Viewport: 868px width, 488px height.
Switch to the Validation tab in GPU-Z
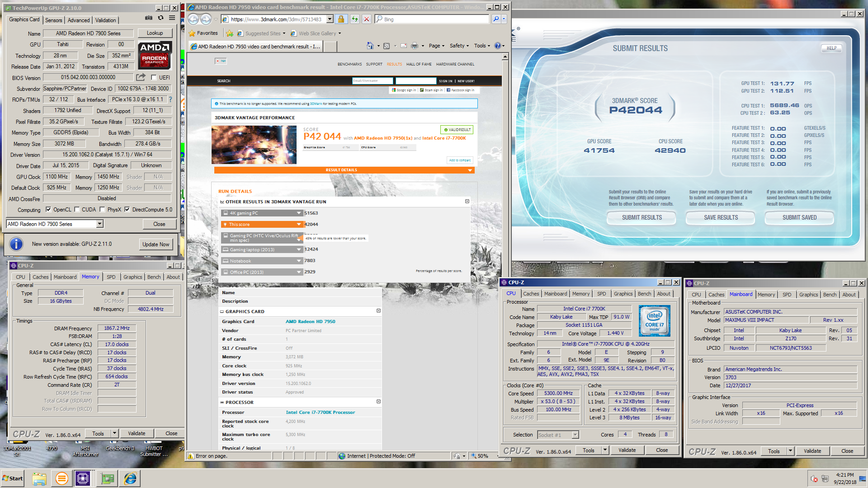(106, 20)
